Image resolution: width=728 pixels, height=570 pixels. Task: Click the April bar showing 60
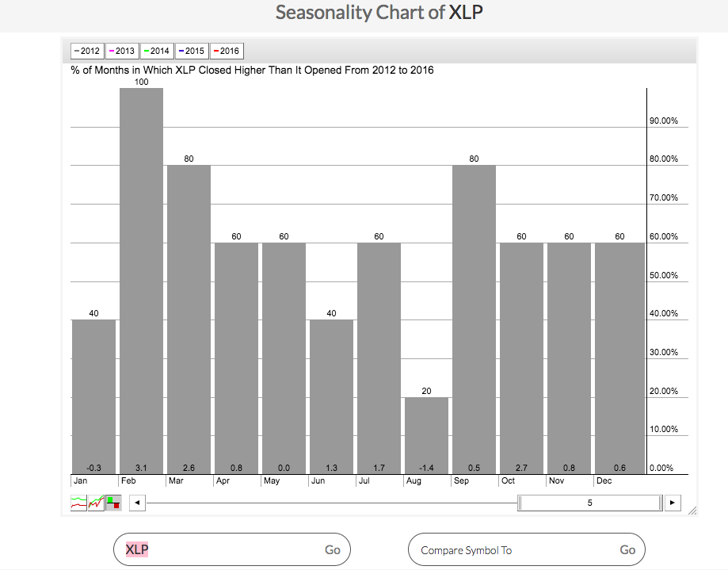click(236, 358)
